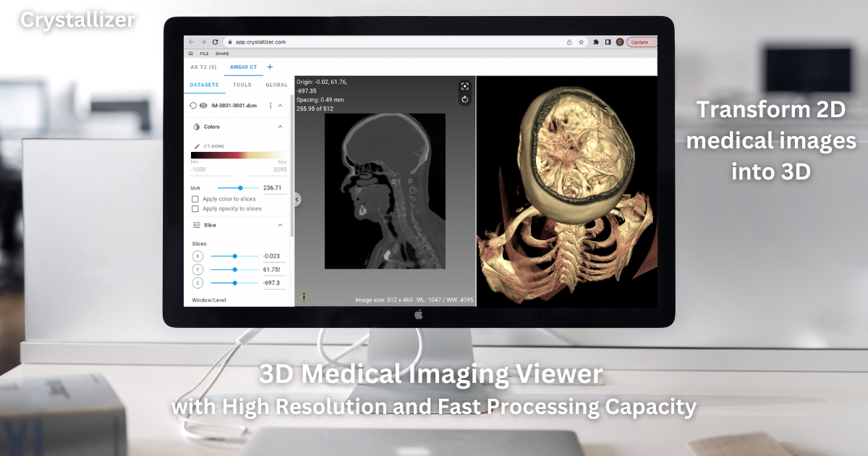
Task: Click the Update button in the browser toolbar
Action: 641,42
